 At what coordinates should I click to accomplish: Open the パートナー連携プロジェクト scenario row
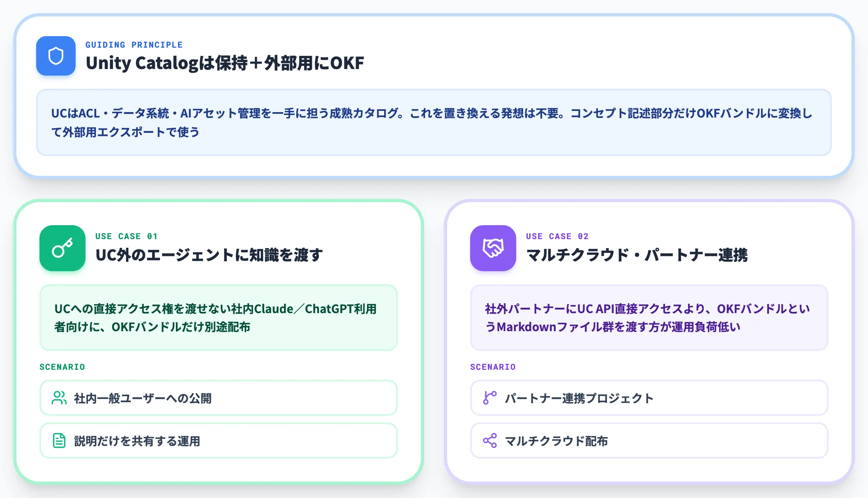coord(649,398)
